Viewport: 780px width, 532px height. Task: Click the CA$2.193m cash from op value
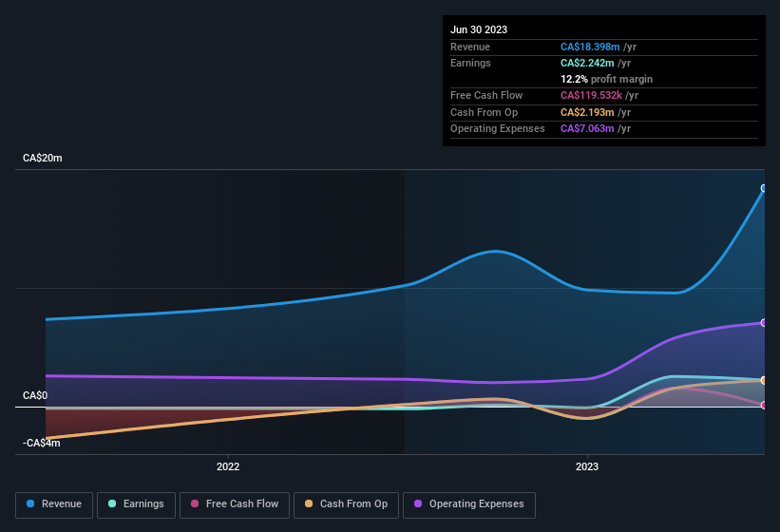point(587,112)
